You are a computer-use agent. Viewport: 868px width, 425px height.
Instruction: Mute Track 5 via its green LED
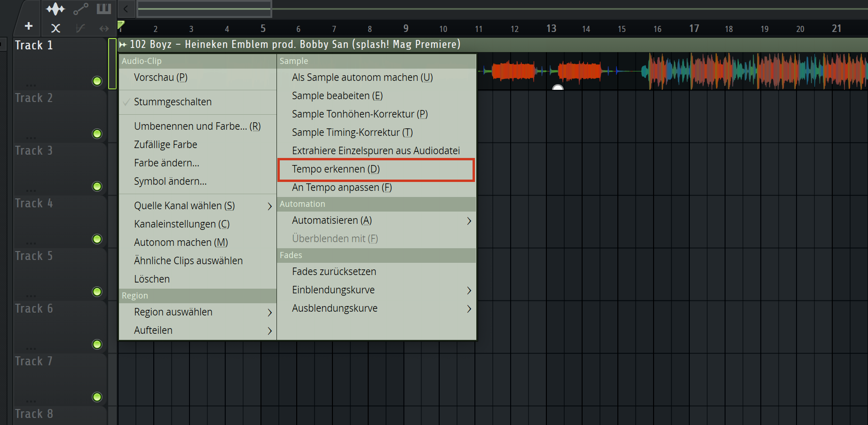pos(97,291)
